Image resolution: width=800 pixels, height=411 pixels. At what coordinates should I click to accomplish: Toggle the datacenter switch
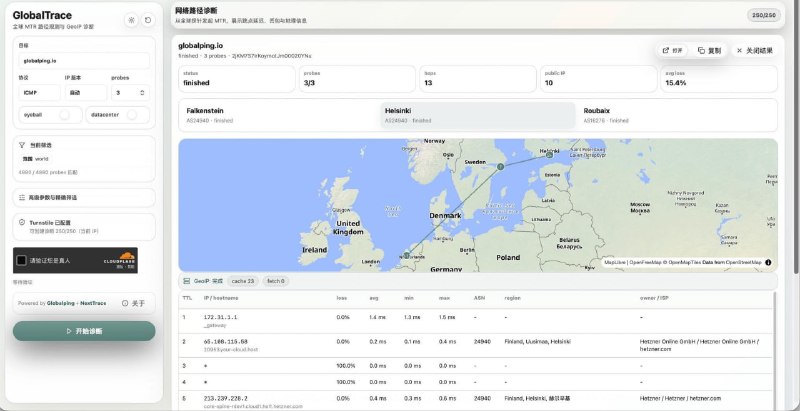point(132,115)
